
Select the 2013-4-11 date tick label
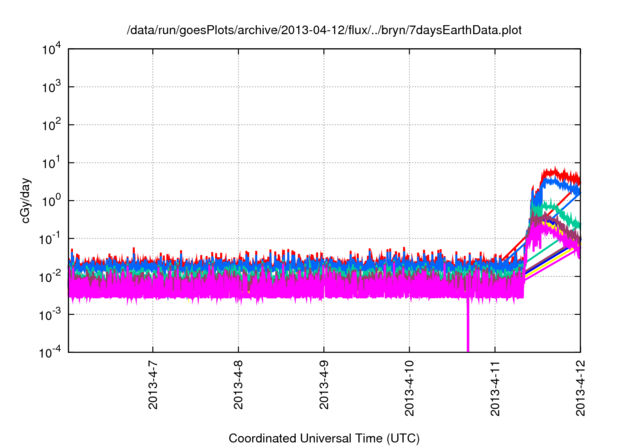(x=495, y=388)
